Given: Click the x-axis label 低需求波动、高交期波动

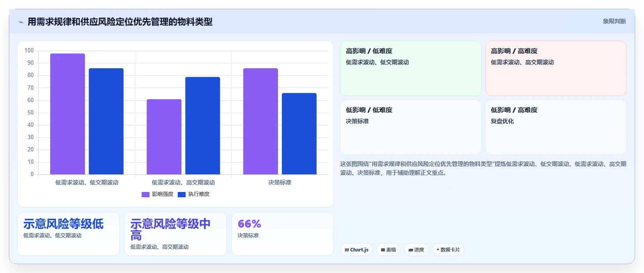Looking at the screenshot, I should coord(183,182).
